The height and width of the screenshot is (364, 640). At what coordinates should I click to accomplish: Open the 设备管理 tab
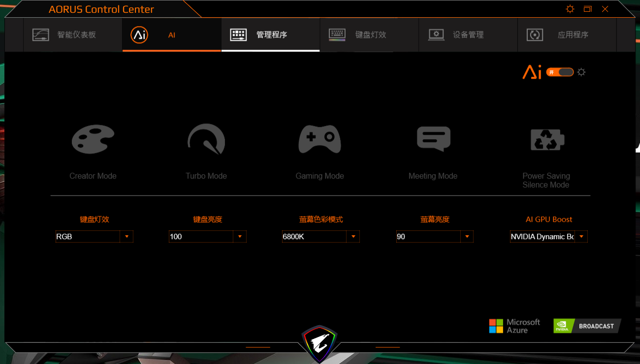pyautogui.click(x=468, y=35)
